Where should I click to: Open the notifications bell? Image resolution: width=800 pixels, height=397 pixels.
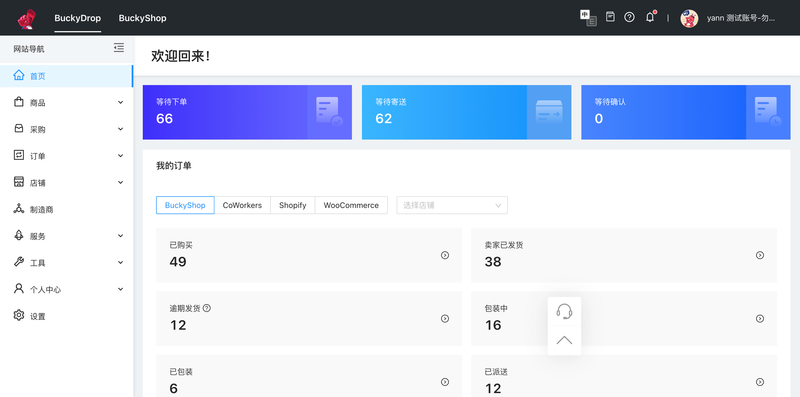click(650, 17)
